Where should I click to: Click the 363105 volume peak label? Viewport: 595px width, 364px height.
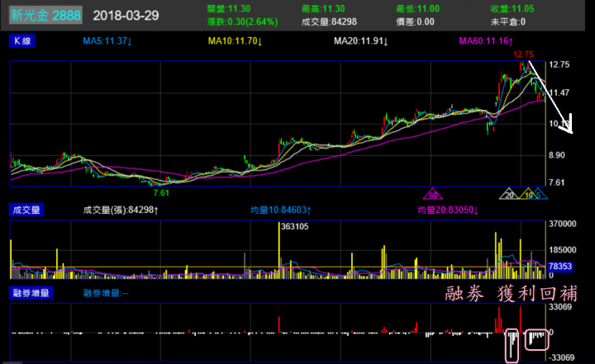295,227
